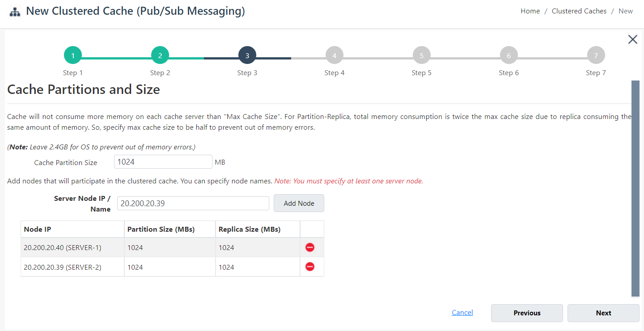Click SERVER-1 replica size value 1024
The height and width of the screenshot is (331, 644).
click(x=226, y=247)
